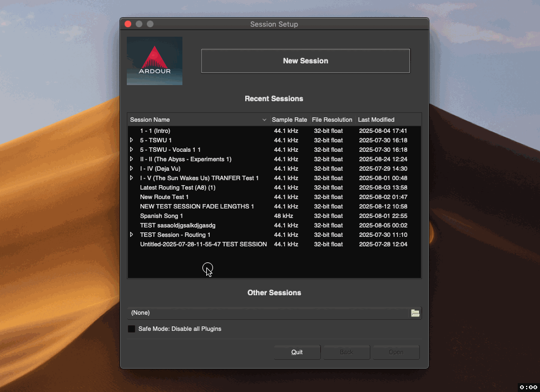The height and width of the screenshot is (392, 540).
Task: Select the 1 - 1 (Intro) session
Action: pyautogui.click(x=155, y=131)
